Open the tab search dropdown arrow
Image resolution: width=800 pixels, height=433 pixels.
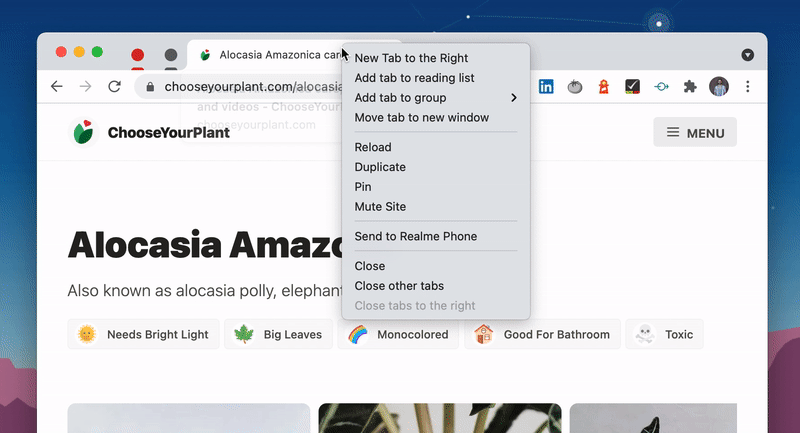747,55
